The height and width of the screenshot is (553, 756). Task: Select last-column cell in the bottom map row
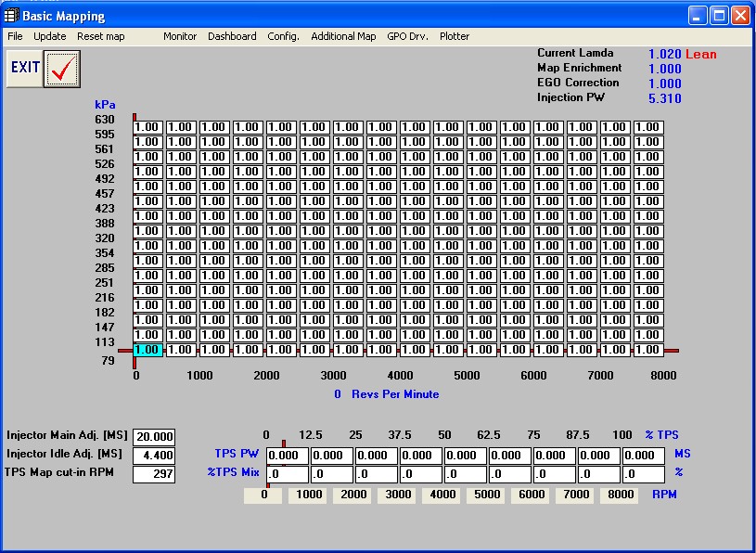(648, 350)
